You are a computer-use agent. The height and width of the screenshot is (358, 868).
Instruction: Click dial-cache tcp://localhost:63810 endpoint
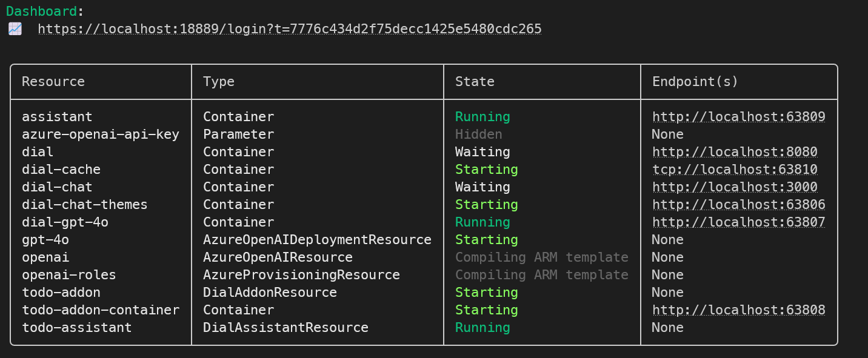pyautogui.click(x=735, y=169)
